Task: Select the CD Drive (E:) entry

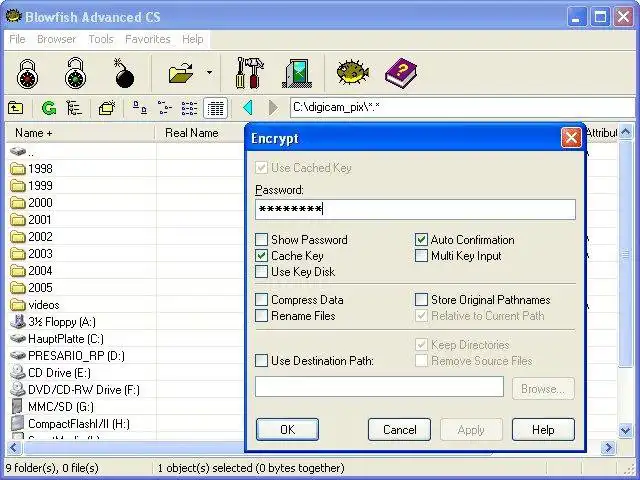Action: tap(51, 373)
